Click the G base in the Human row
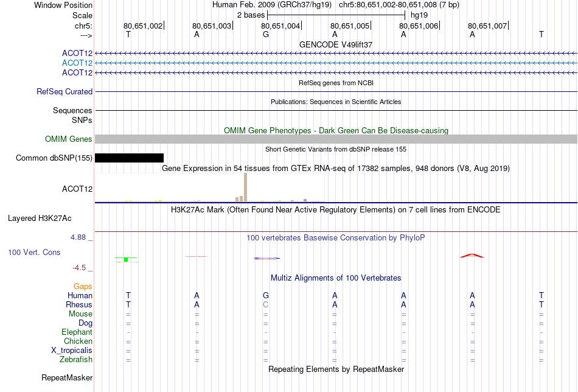 pos(266,295)
